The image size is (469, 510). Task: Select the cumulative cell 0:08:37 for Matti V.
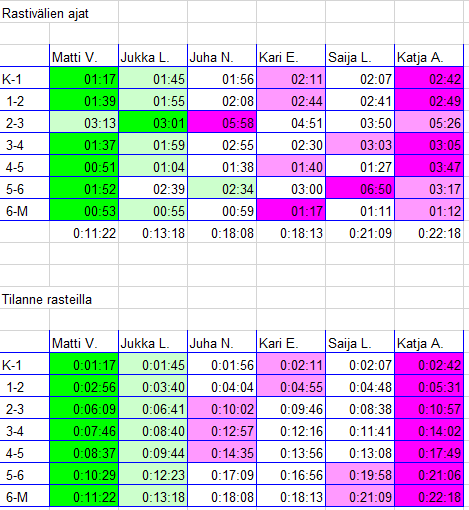84,453
